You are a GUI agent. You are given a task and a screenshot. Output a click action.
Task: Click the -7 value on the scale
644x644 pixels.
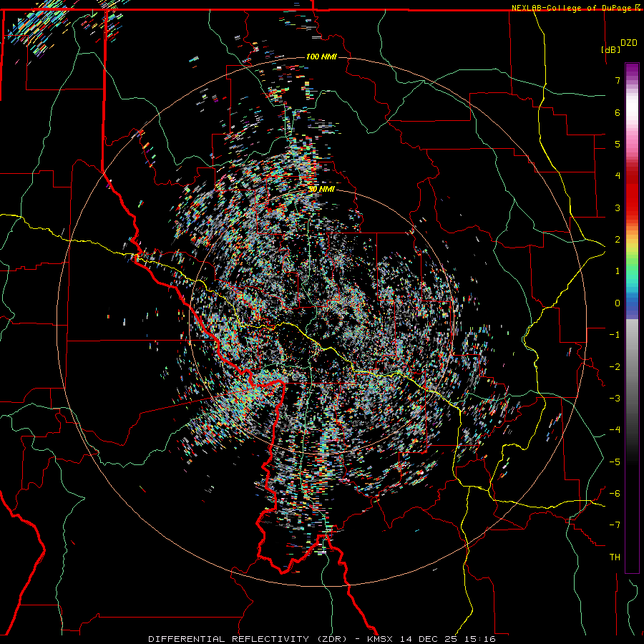[615, 525]
